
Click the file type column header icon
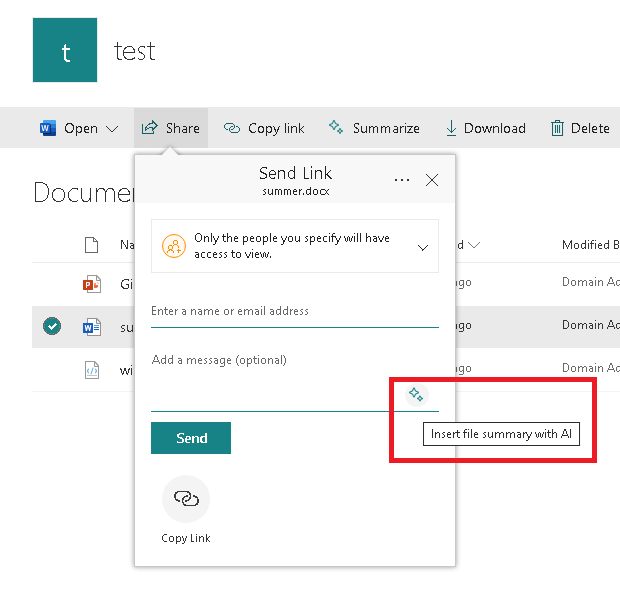(91, 245)
